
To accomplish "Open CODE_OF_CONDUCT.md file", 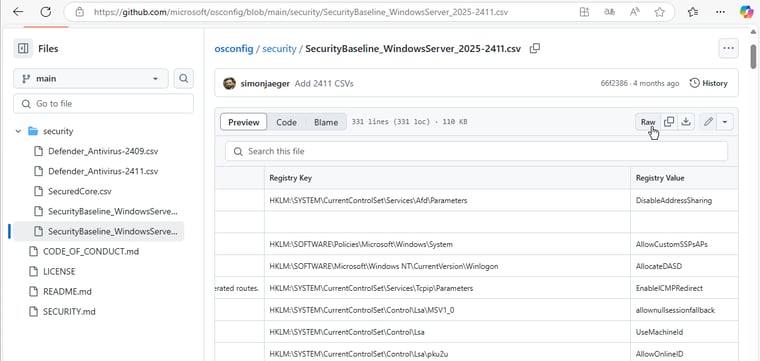I will click(91, 251).
